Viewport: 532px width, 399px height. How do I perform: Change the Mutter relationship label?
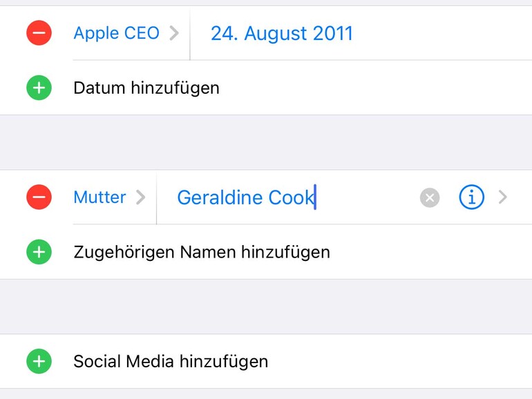(99, 197)
